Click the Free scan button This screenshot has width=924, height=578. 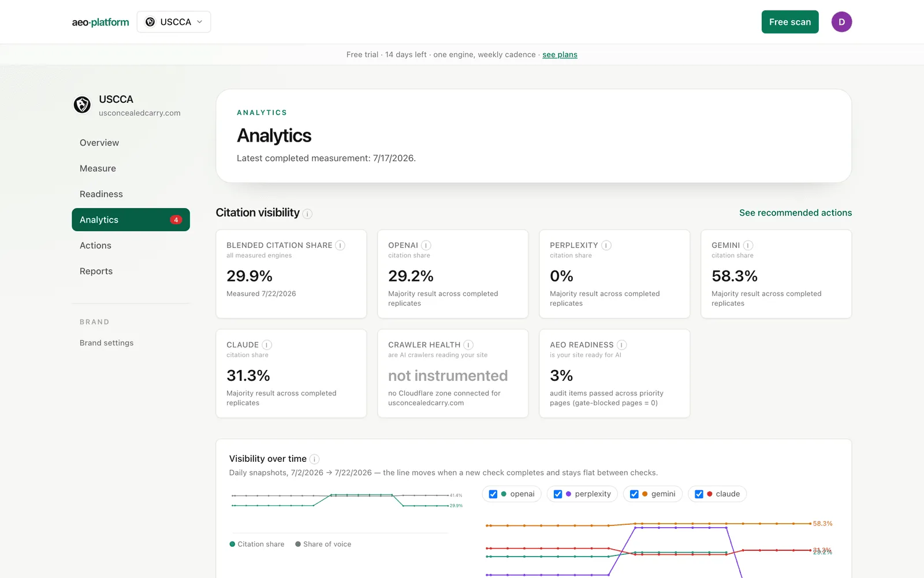click(x=790, y=22)
